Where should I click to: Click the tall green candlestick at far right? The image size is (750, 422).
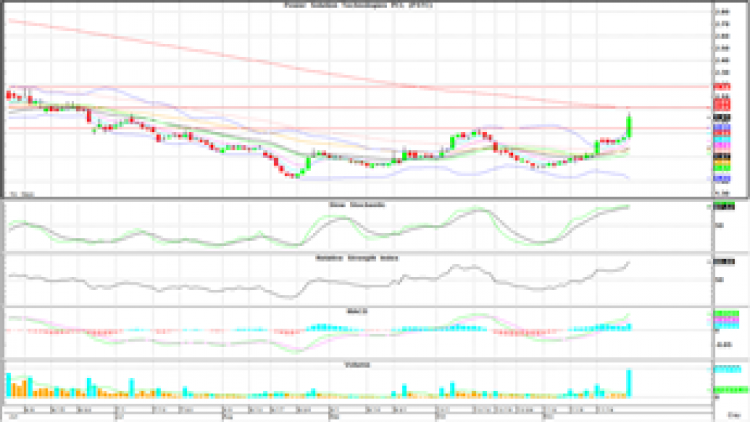tap(629, 126)
